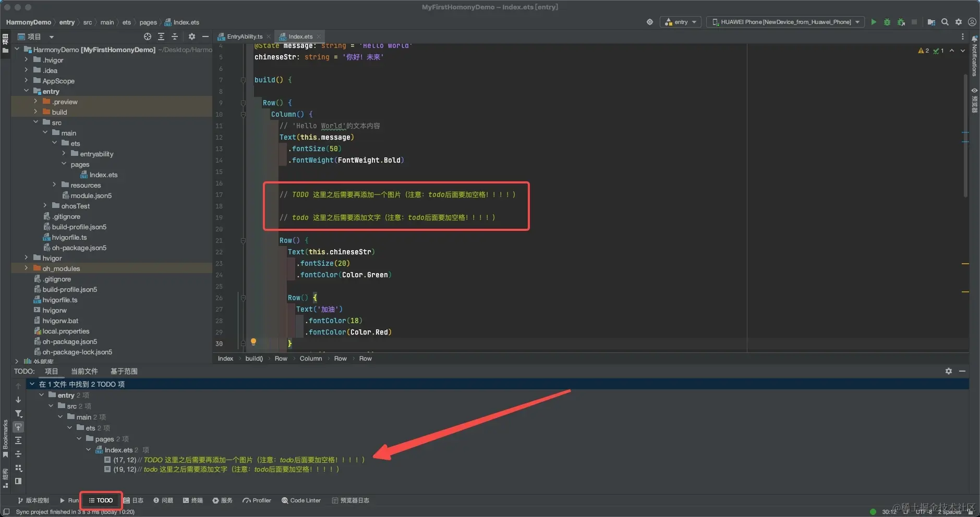The width and height of the screenshot is (980, 517).
Task: Collapse pages node in TODO tree
Action: coord(79,439)
